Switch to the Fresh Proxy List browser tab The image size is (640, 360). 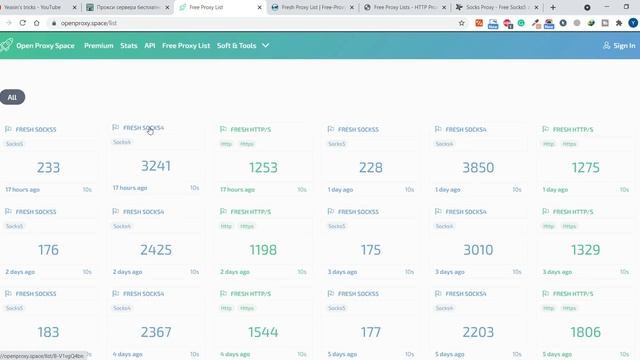(x=312, y=7)
